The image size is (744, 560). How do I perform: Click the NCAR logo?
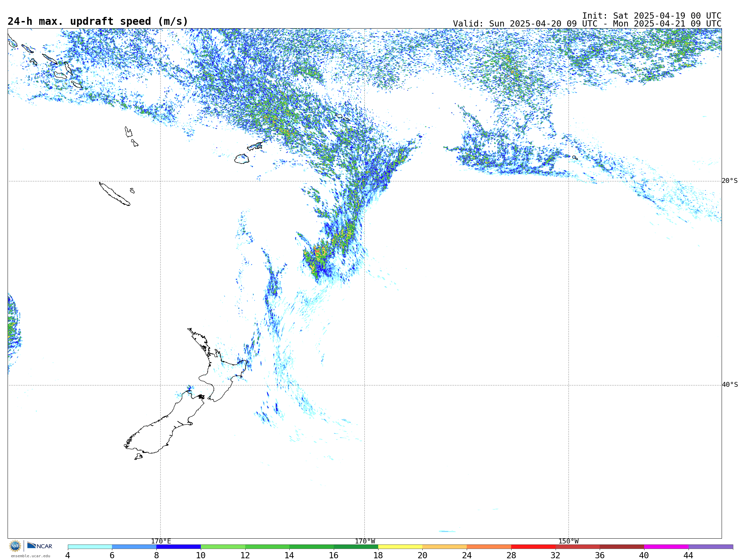click(40, 546)
